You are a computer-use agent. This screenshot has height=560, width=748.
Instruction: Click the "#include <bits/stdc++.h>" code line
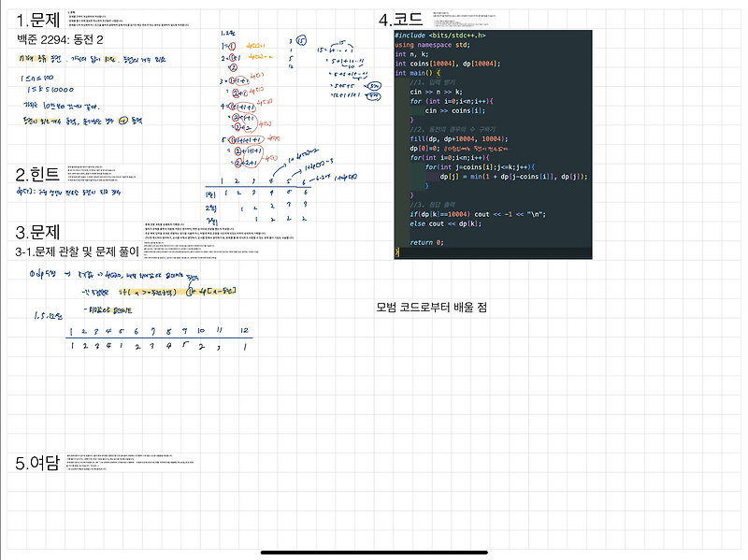pyautogui.click(x=440, y=36)
